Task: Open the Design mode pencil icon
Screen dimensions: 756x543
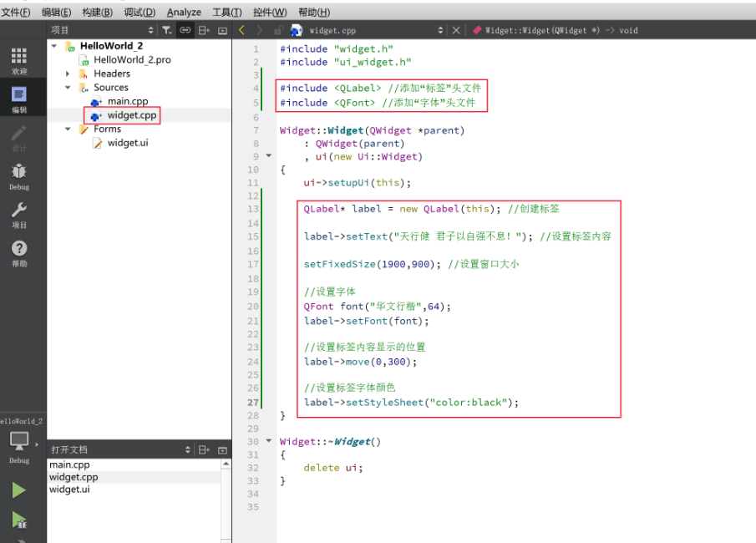Action: pyautogui.click(x=19, y=138)
